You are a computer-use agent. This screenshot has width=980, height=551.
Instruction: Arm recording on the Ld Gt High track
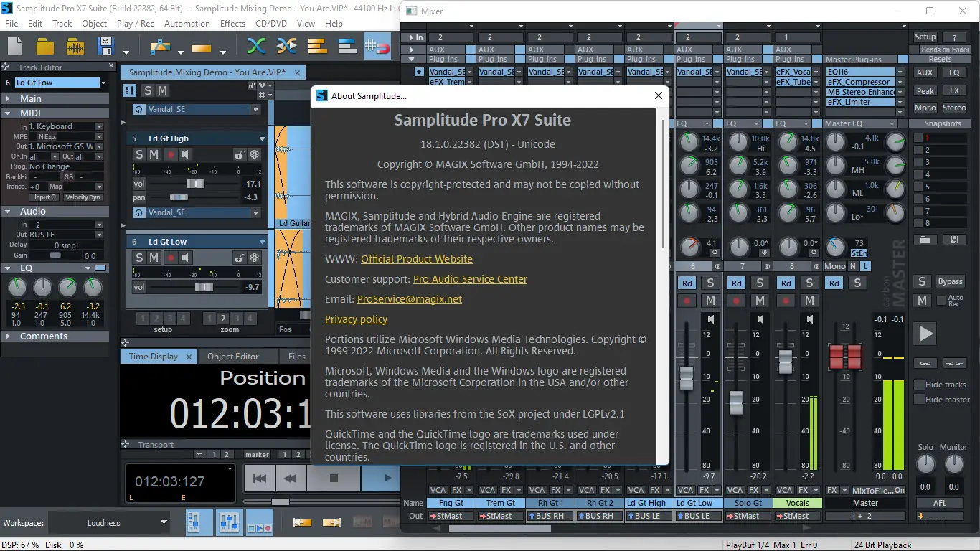(x=171, y=154)
